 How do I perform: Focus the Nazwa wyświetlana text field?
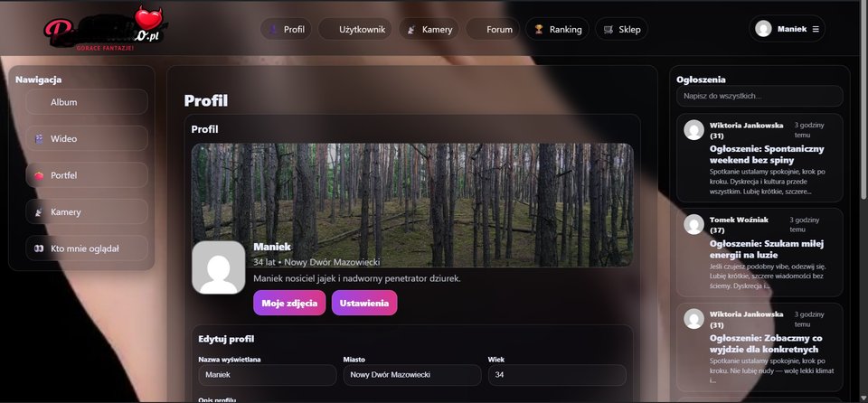coord(267,375)
